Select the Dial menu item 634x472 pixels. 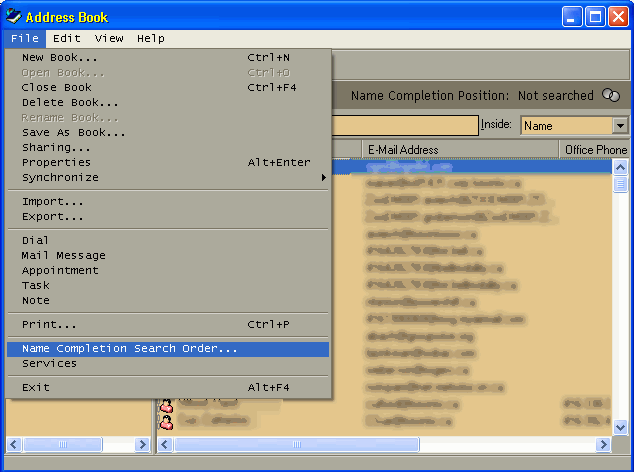pyautogui.click(x=168, y=240)
